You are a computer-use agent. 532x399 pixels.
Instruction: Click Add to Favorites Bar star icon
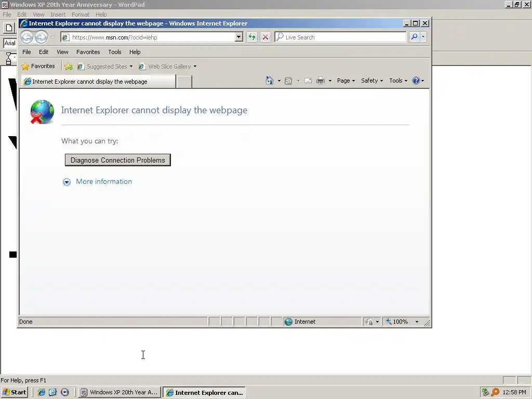coord(69,66)
